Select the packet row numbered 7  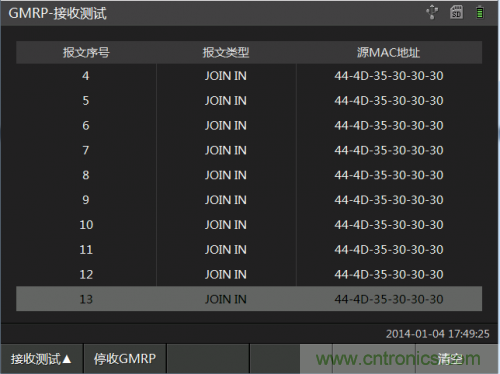click(249, 150)
